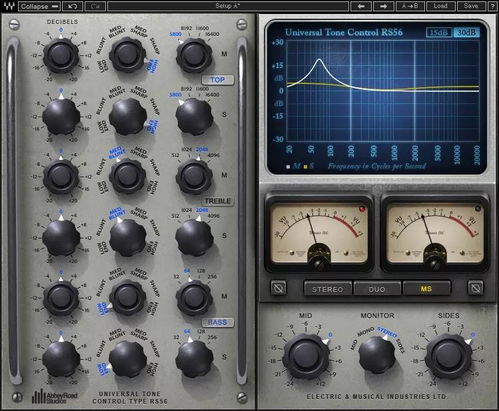Click the left VU meter clip LED

point(362,209)
